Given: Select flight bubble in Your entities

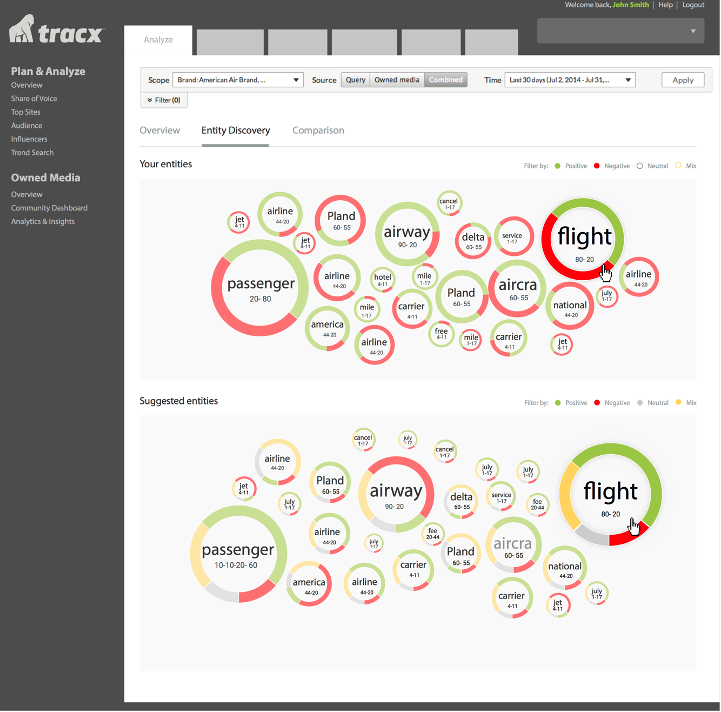Looking at the screenshot, I should pos(583,239).
